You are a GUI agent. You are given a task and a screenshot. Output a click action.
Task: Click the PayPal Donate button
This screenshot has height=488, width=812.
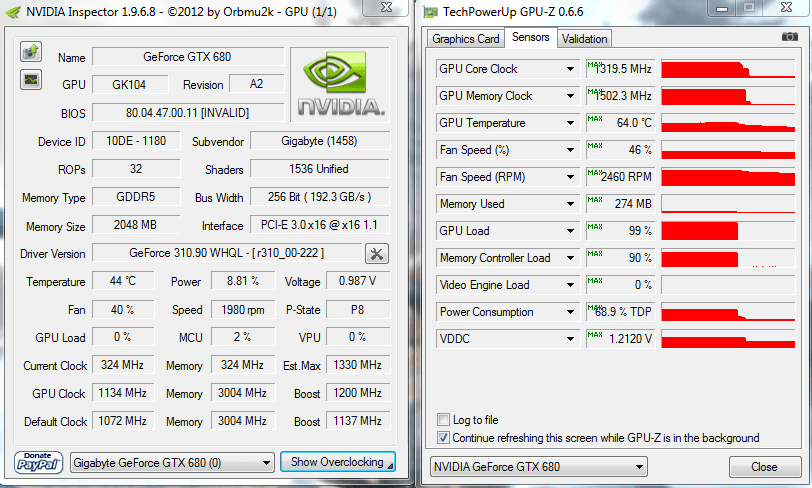(x=38, y=462)
